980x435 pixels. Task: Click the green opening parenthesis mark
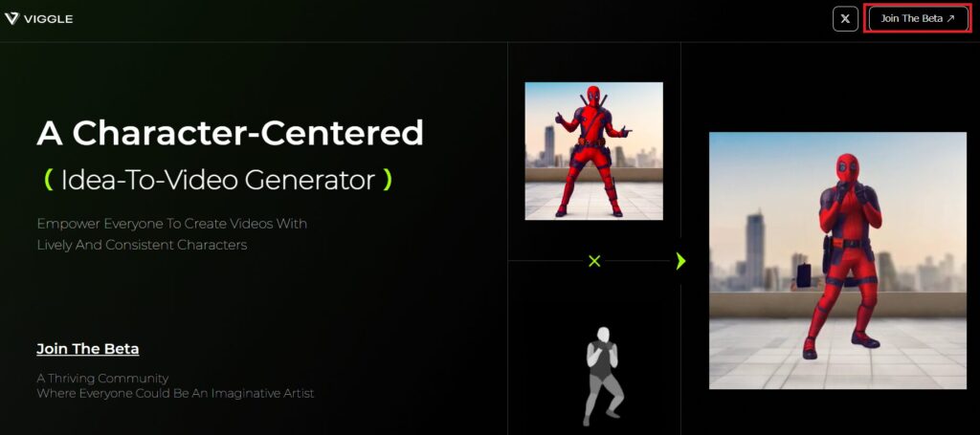click(x=48, y=181)
